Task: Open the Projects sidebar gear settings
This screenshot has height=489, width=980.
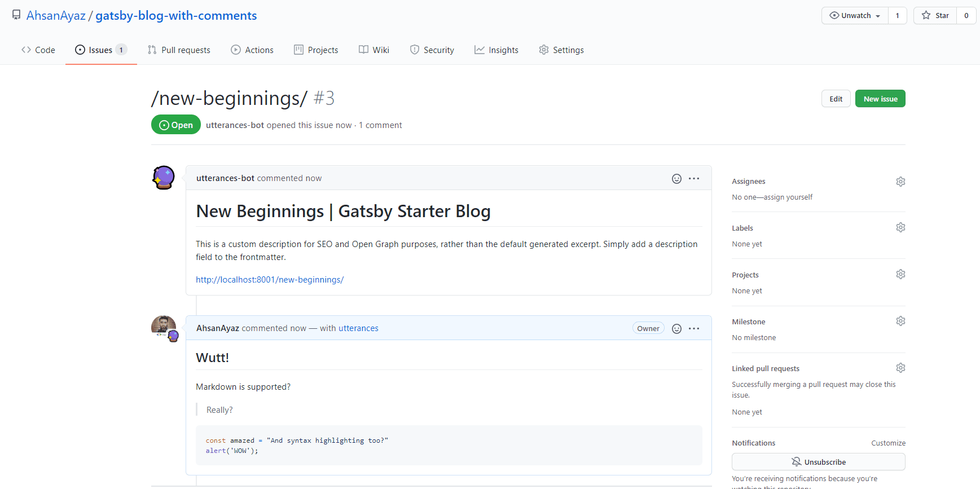Action: tap(900, 274)
